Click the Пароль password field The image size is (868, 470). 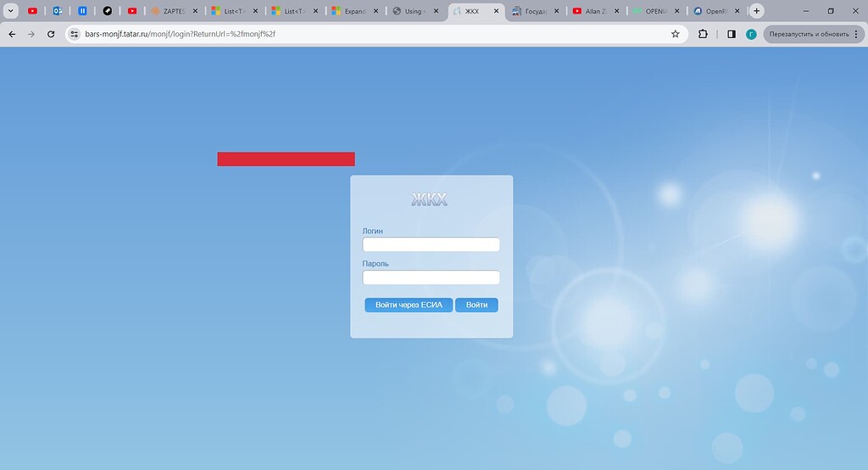tap(431, 277)
